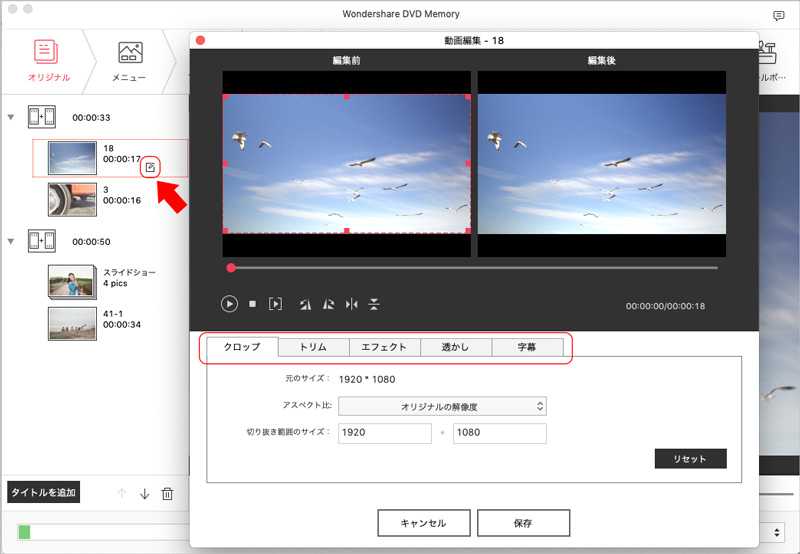The image size is (800, 554).
Task: Flip video horizontally icon
Action: [352, 305]
